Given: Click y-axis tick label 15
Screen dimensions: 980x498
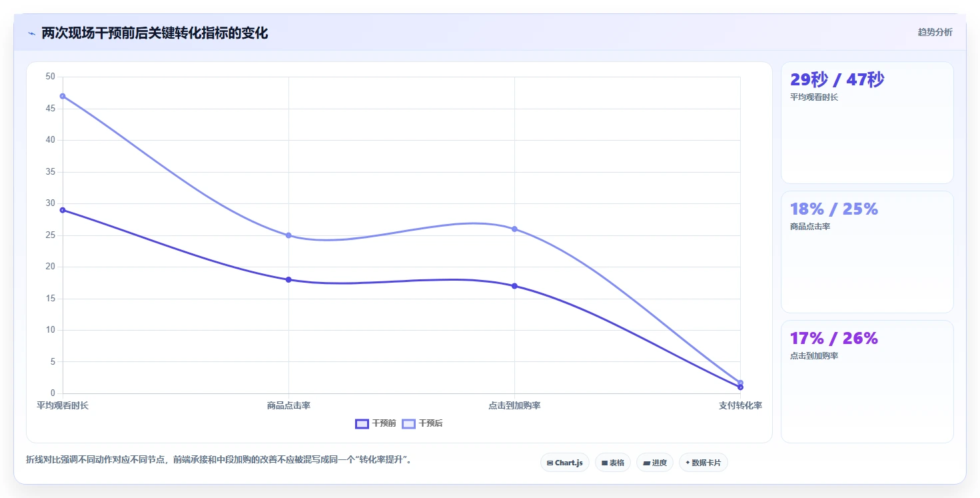Looking at the screenshot, I should point(51,299).
